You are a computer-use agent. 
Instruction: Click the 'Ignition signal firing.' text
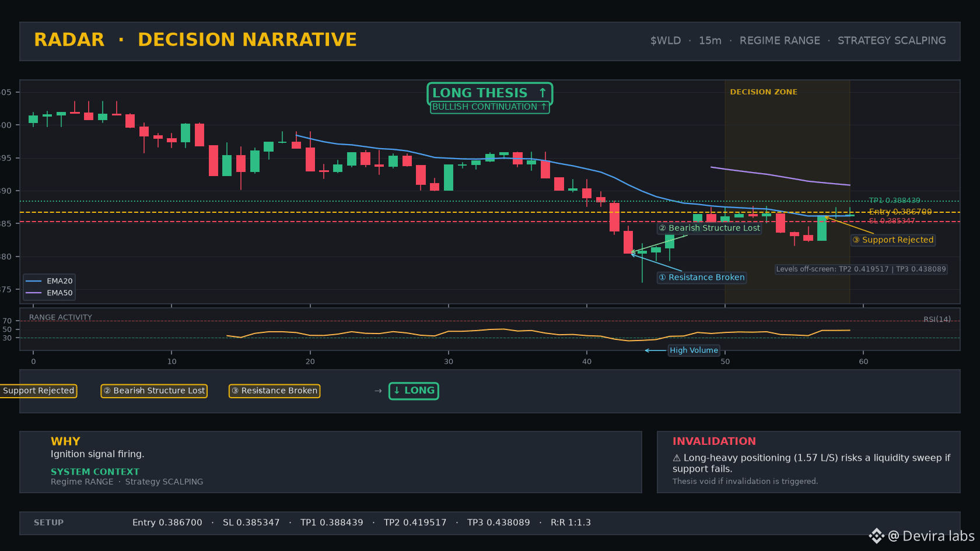point(97,454)
